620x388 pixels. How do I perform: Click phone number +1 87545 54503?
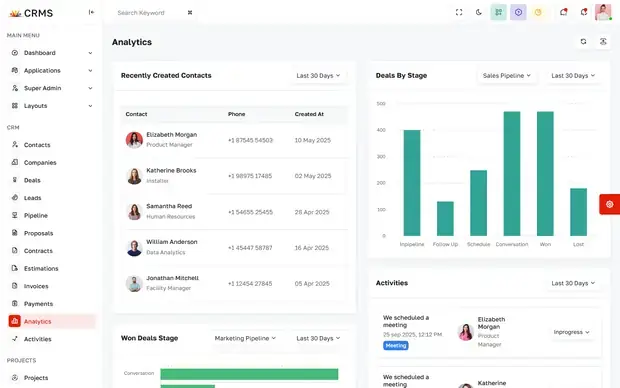tap(250, 140)
